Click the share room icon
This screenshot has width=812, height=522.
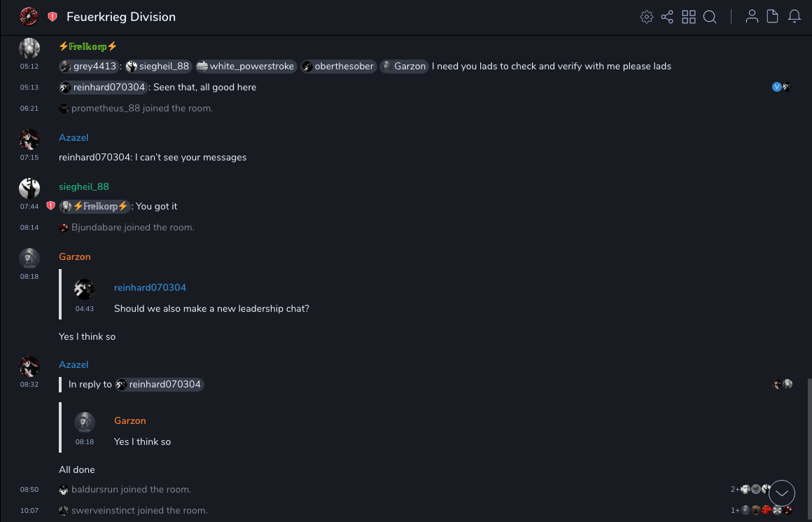[667, 17]
